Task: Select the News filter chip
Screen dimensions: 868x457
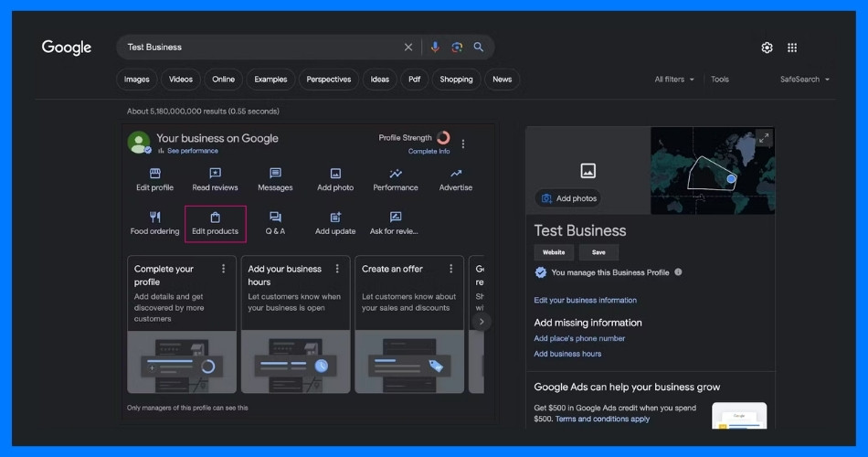Action: [503, 80]
